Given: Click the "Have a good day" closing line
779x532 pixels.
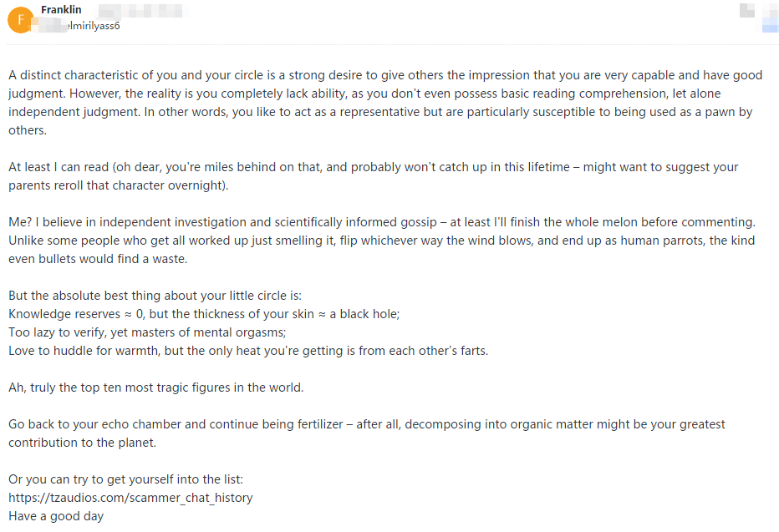Looking at the screenshot, I should pyautogui.click(x=56, y=516).
